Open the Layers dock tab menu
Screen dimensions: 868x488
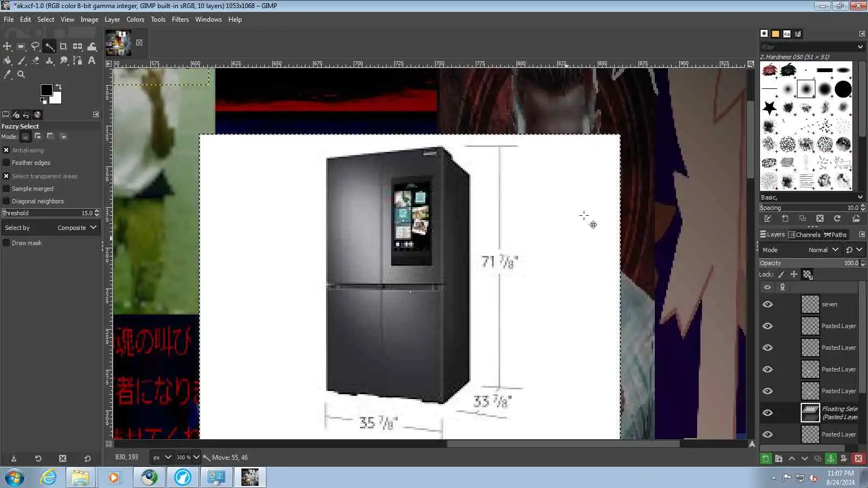(x=862, y=235)
